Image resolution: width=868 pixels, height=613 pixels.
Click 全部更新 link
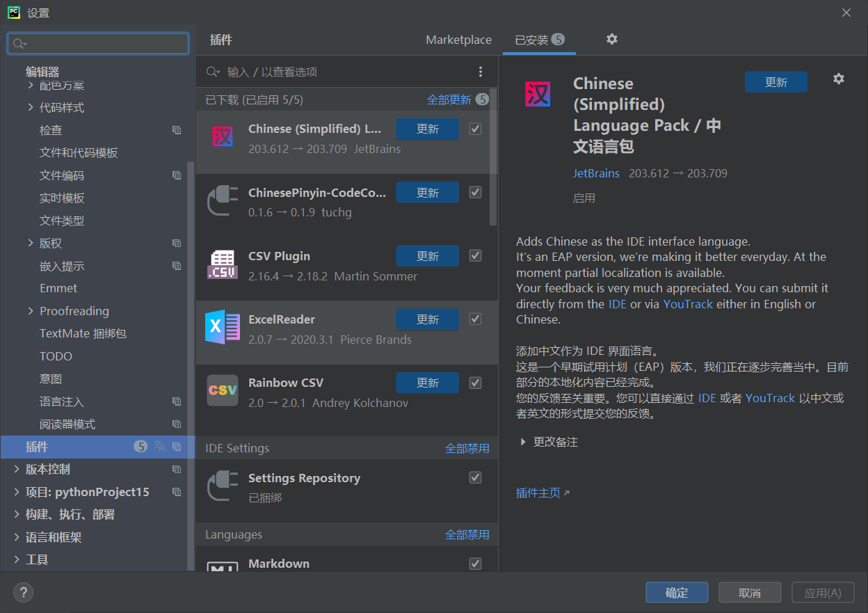(x=449, y=99)
